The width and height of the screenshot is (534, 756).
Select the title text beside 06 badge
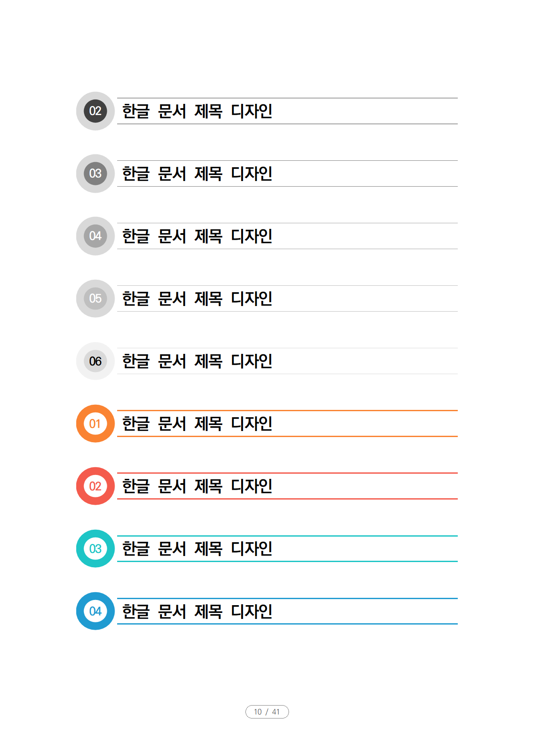coord(197,361)
